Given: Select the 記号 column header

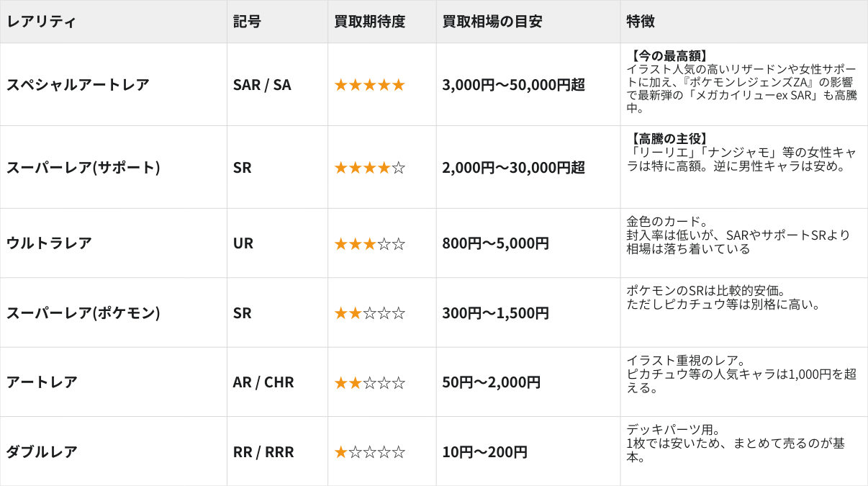Looking at the screenshot, I should click(247, 22).
